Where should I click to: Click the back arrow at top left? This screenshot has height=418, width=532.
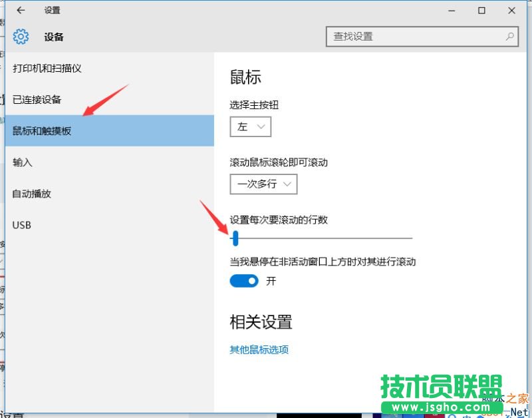click(20, 11)
